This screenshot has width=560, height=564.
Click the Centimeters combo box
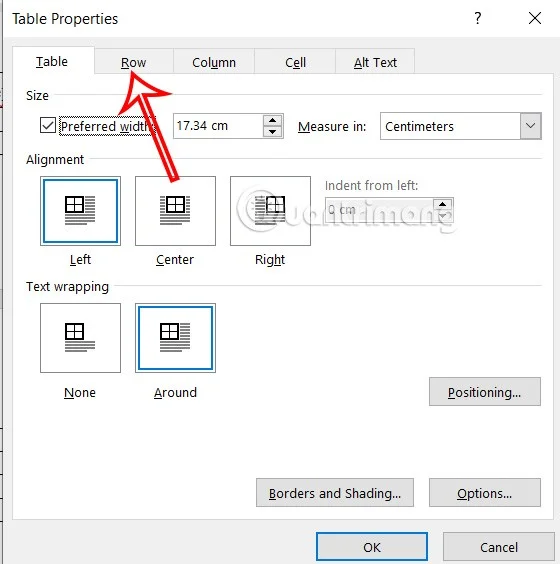tap(460, 126)
